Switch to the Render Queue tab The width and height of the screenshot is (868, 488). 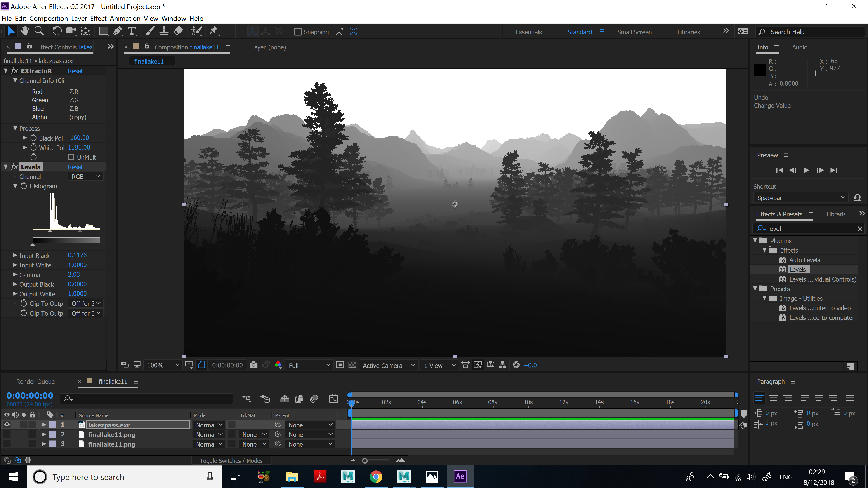click(x=35, y=382)
